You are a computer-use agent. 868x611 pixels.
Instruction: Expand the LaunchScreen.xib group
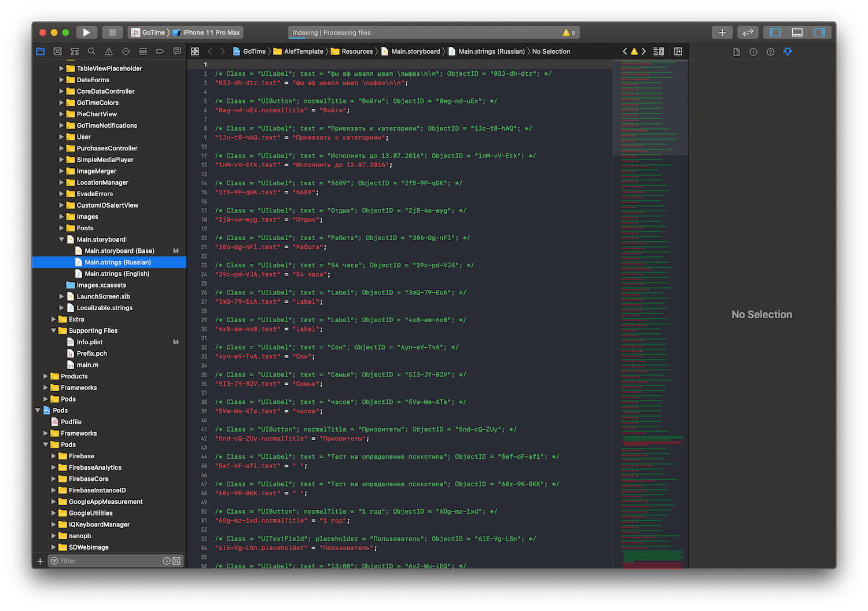[62, 296]
